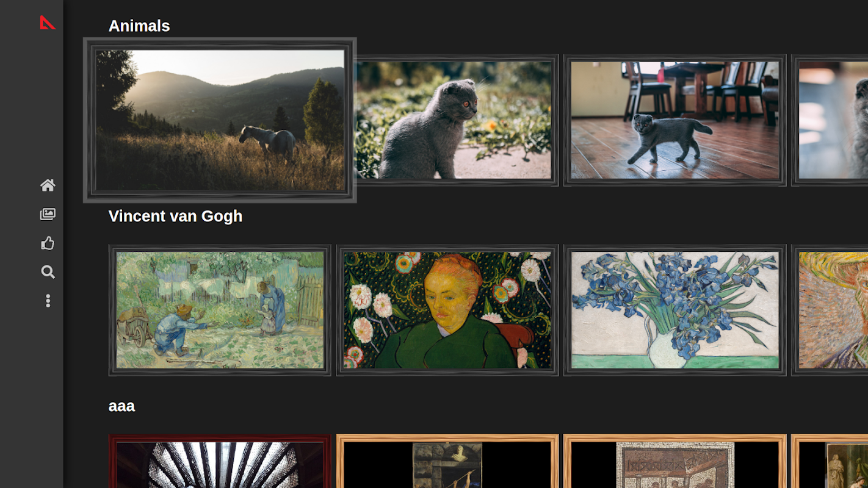Click the Animals category heading
Image resolution: width=868 pixels, height=488 pixels.
point(139,26)
